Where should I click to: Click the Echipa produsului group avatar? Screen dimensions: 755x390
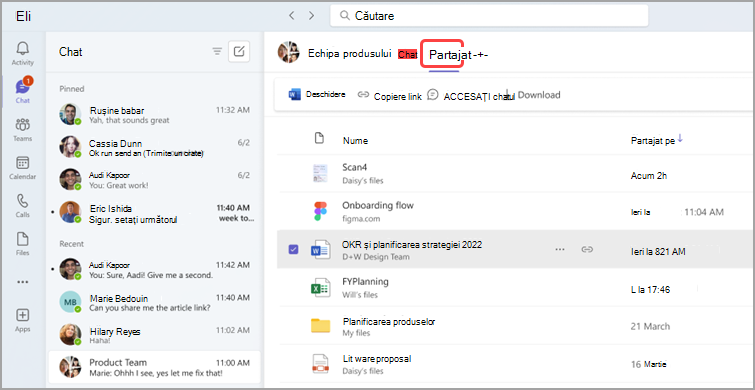coord(289,52)
